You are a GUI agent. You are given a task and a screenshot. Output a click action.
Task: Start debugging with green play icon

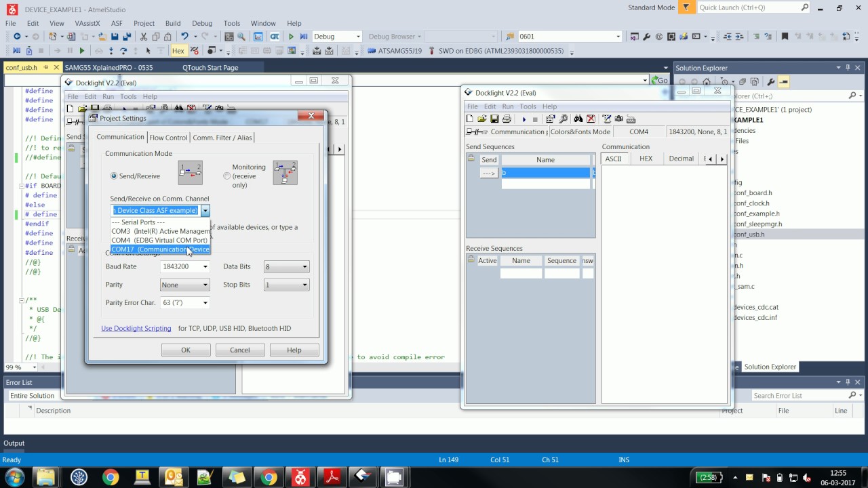point(292,37)
